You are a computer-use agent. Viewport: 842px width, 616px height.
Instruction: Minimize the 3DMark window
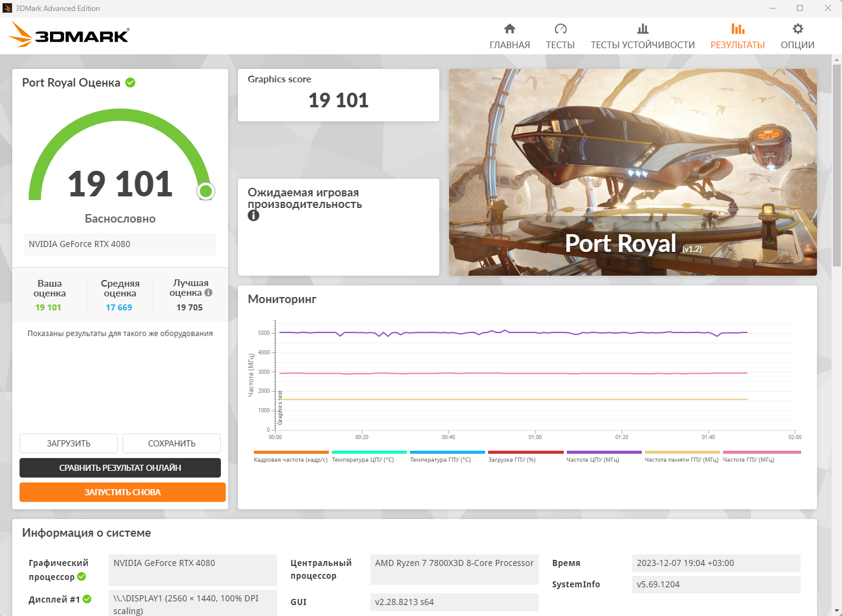click(772, 8)
